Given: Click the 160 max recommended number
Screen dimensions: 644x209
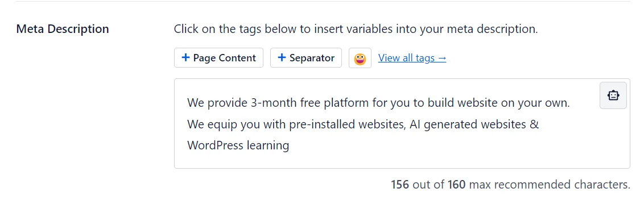Looking at the screenshot, I should click(x=456, y=185).
